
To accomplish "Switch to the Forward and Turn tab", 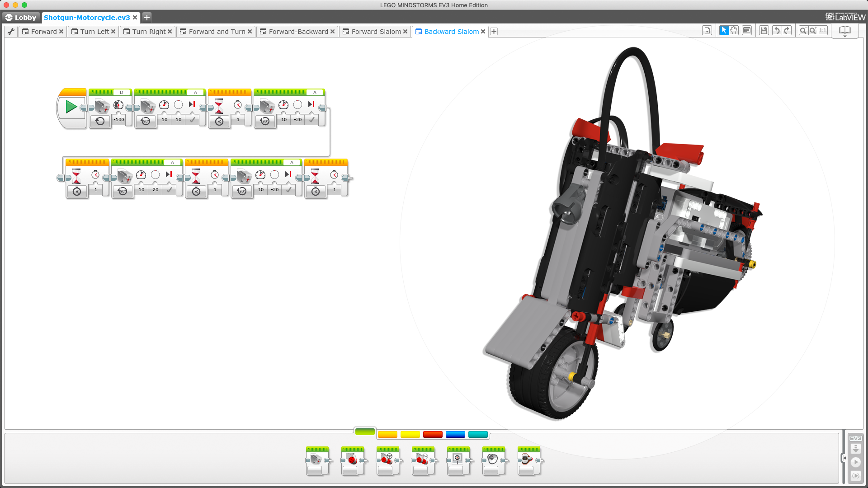I will pyautogui.click(x=217, y=31).
